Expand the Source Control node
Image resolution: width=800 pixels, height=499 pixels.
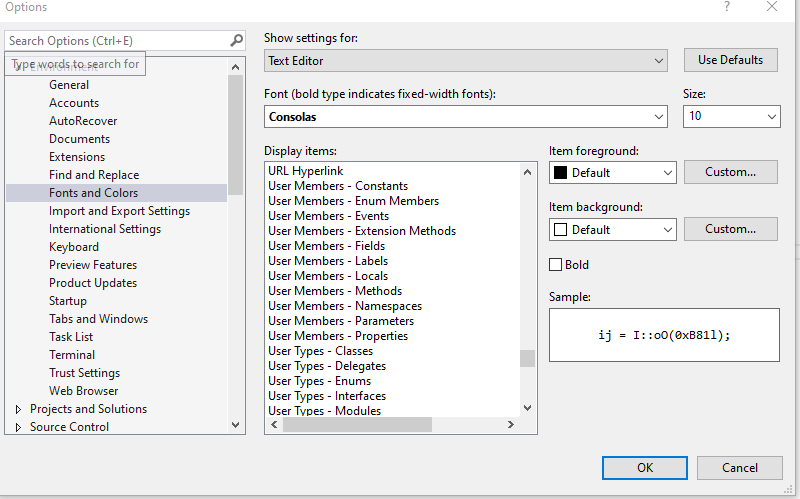[18, 427]
